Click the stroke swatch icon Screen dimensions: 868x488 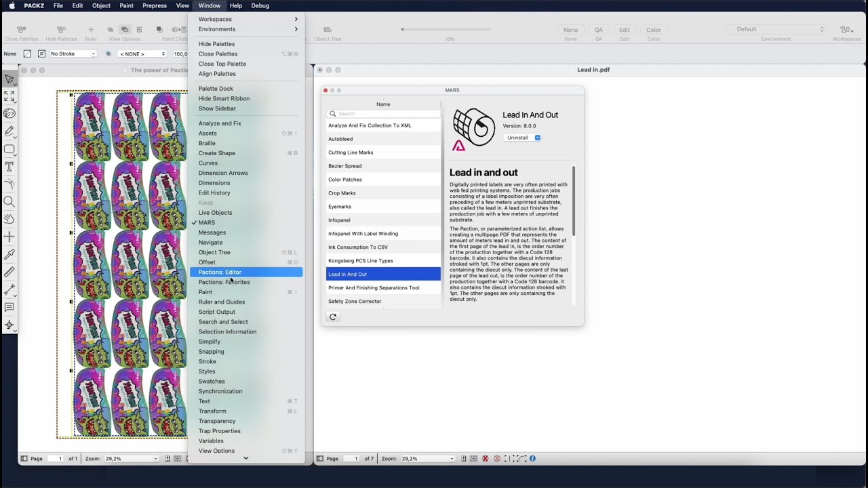pyautogui.click(x=41, y=54)
